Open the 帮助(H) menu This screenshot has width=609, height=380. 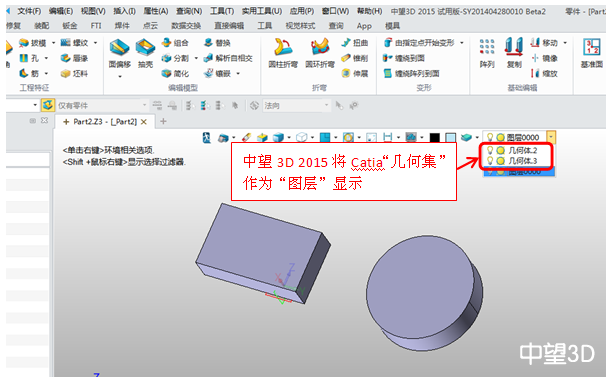(x=369, y=11)
